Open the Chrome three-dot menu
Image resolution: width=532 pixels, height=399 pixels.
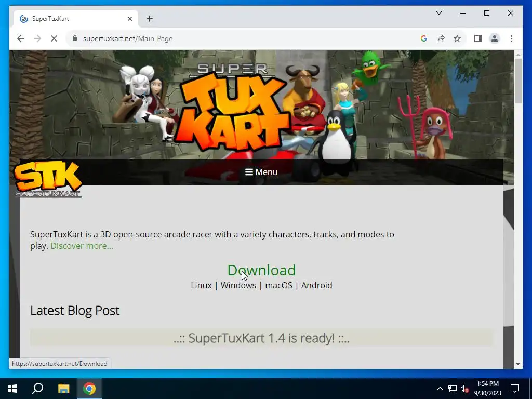point(511,38)
